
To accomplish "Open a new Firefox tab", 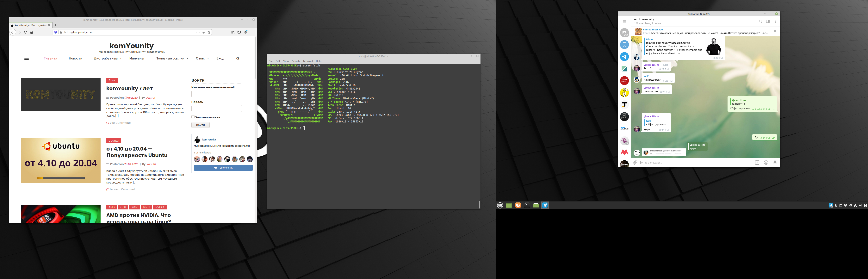I will click(x=56, y=25).
